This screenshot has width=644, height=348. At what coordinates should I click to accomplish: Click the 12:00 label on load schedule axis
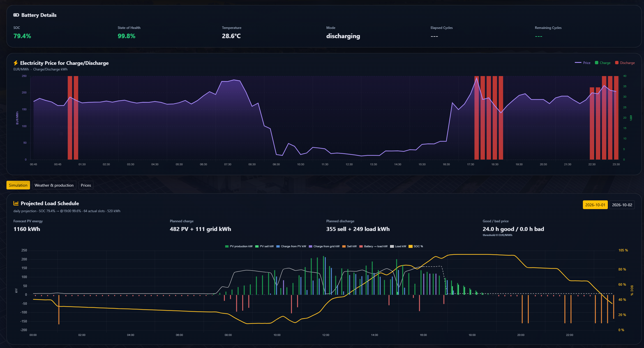point(326,335)
